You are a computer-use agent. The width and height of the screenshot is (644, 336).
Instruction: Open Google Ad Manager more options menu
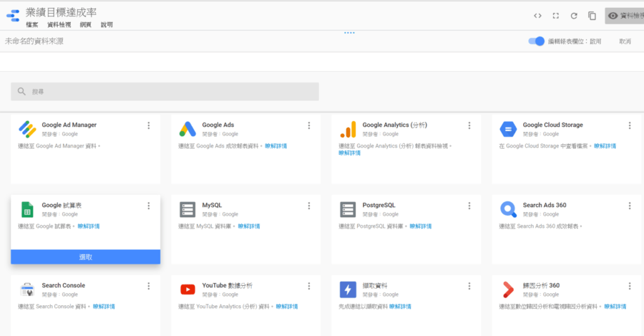tap(148, 126)
